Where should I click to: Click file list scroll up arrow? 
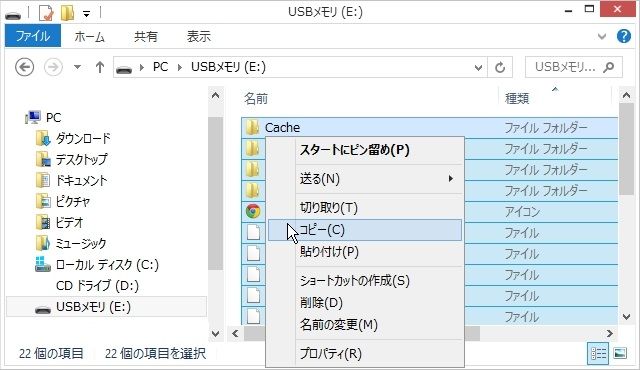pyautogui.click(x=626, y=96)
